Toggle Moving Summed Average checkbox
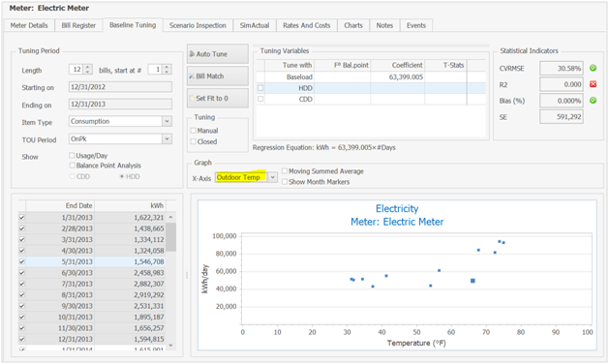The height and width of the screenshot is (364, 610). [x=285, y=171]
